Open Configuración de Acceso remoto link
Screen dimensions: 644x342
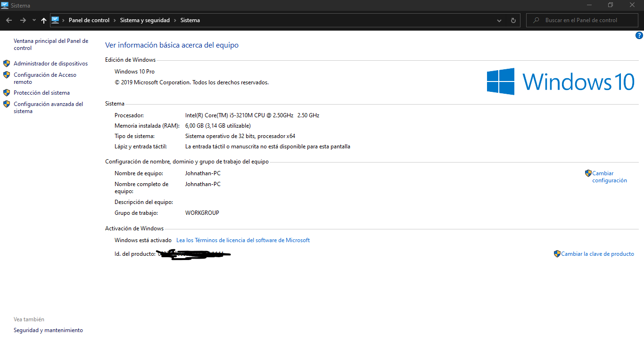point(45,78)
